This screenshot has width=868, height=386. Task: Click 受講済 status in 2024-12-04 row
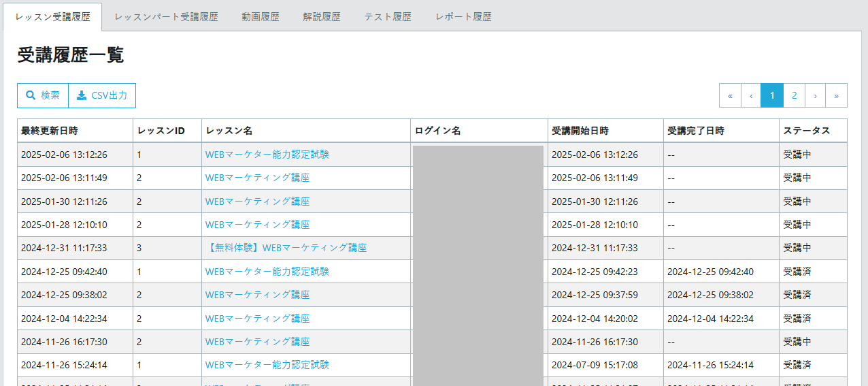[x=797, y=318]
